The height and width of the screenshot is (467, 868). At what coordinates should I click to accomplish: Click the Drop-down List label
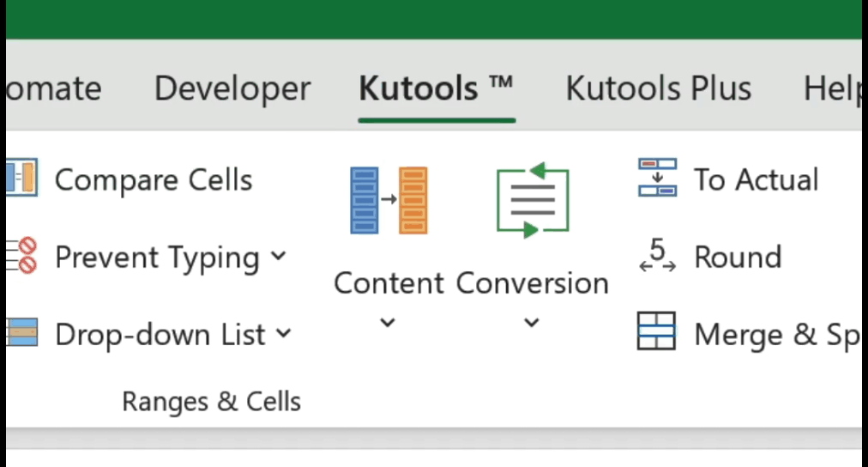pyautogui.click(x=160, y=335)
